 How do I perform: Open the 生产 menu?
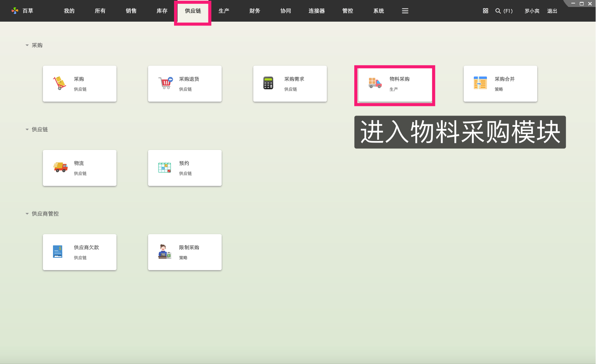pos(224,11)
